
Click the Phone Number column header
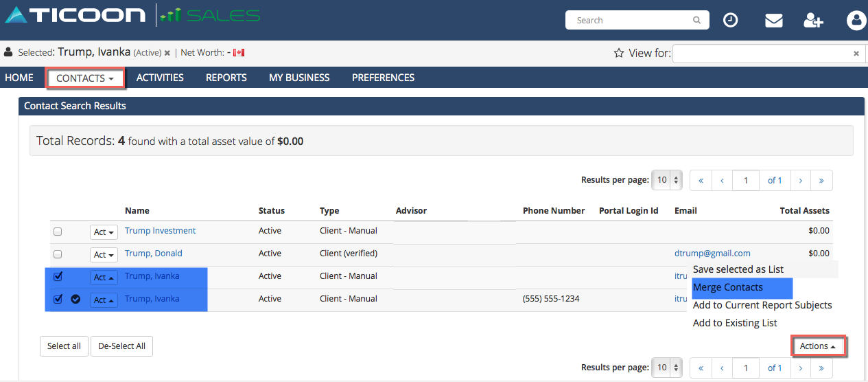[554, 211]
